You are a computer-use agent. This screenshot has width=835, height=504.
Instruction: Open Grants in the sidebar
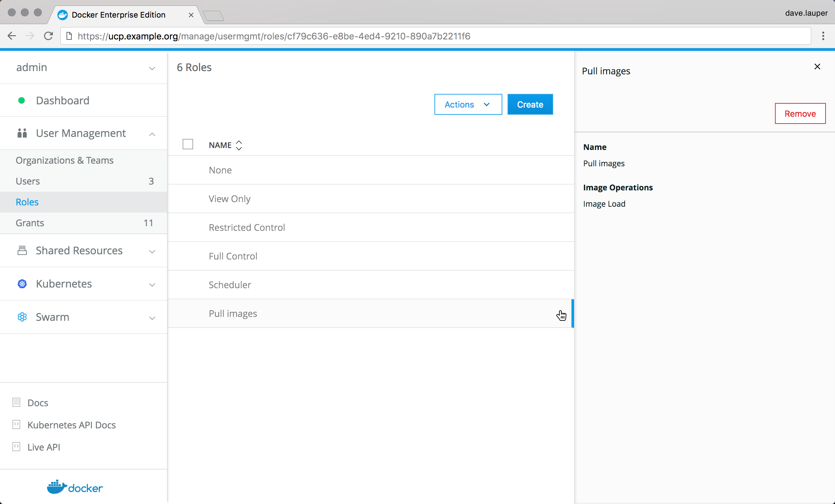[30, 223]
